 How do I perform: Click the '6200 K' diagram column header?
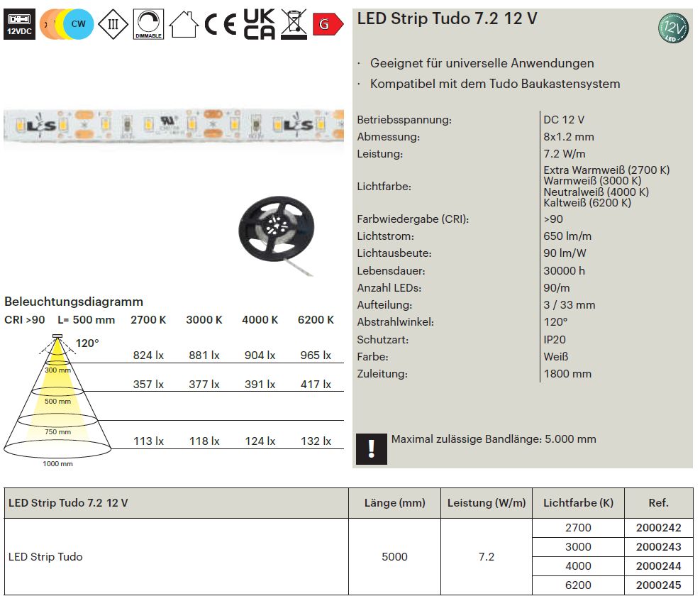click(316, 320)
